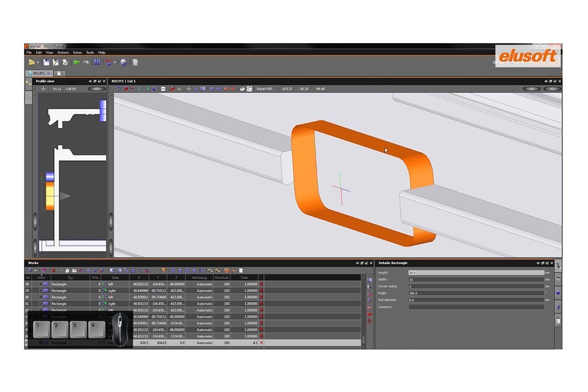The width and height of the screenshot is (588, 392).
Task: Expand the open folder dropdown arrow
Action: tap(37, 62)
